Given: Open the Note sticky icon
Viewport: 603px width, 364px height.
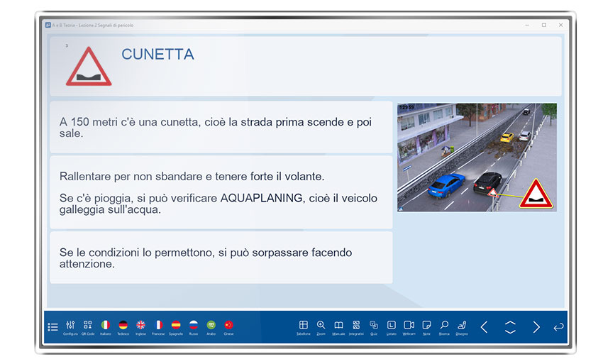Looking at the screenshot, I should [426, 325].
